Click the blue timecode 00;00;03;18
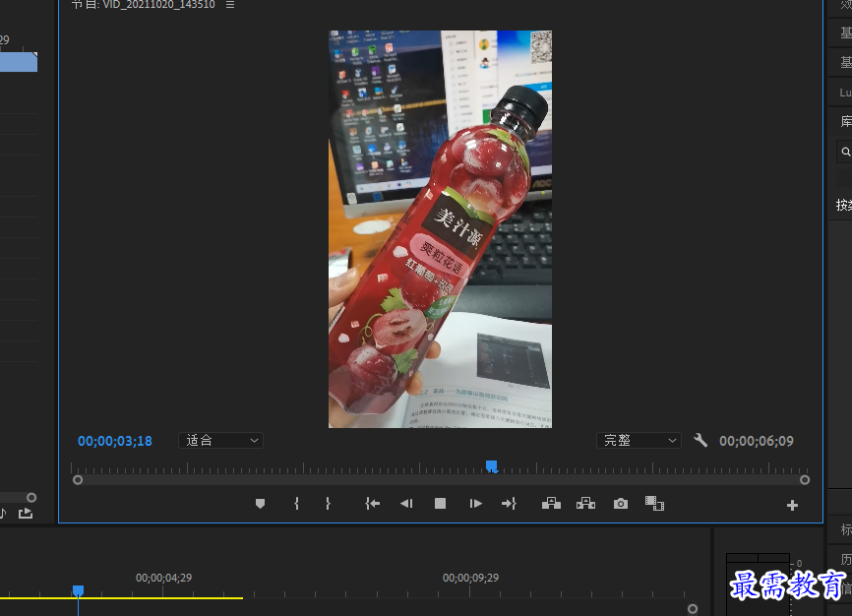 (x=115, y=441)
